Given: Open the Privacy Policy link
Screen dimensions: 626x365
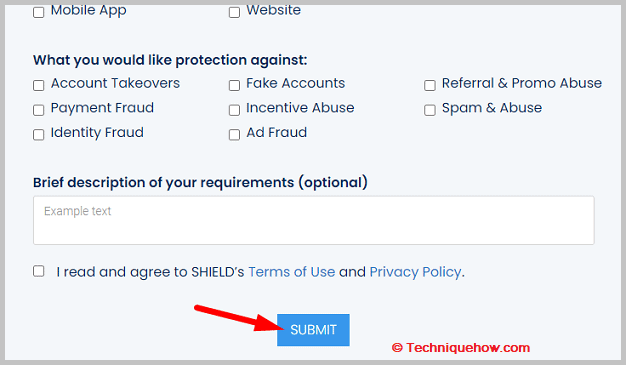Looking at the screenshot, I should 416,272.
